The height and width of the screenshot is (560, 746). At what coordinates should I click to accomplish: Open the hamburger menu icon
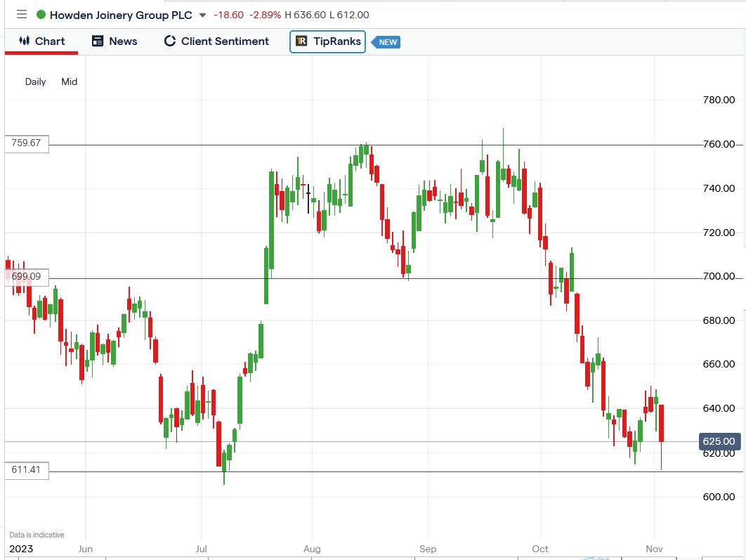click(21, 15)
